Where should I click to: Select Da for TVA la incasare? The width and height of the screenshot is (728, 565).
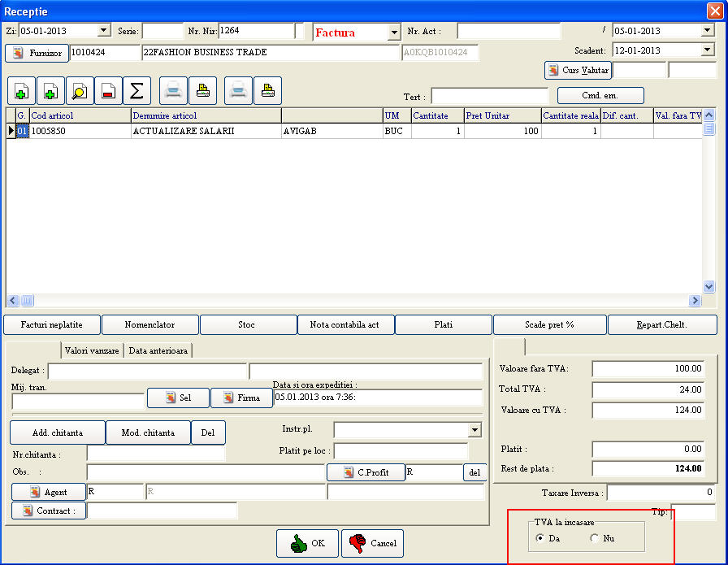[x=541, y=538]
